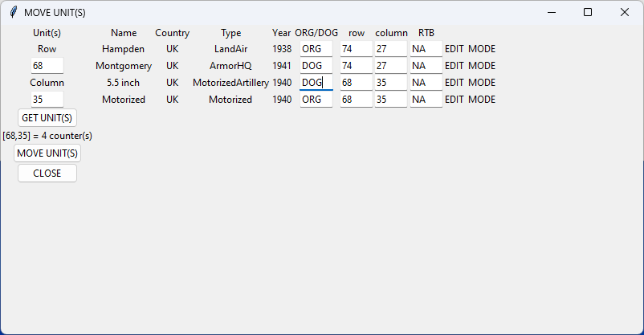This screenshot has height=335, width=644.
Task: Click the CLOSE button
Action: click(47, 174)
